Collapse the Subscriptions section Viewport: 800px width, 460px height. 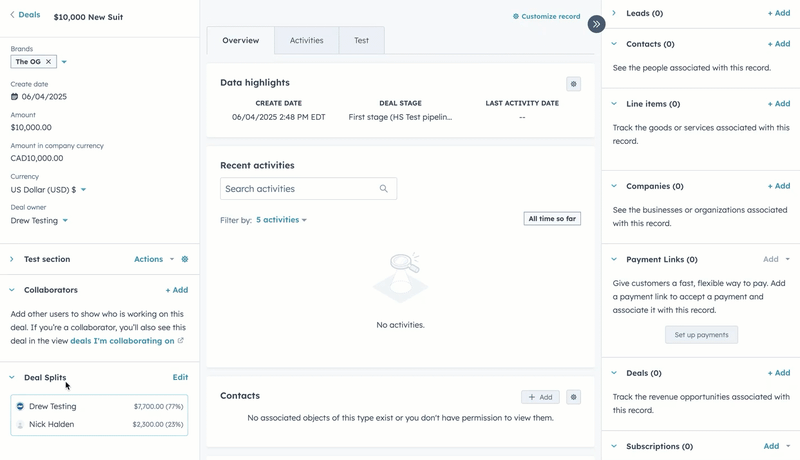click(614, 446)
